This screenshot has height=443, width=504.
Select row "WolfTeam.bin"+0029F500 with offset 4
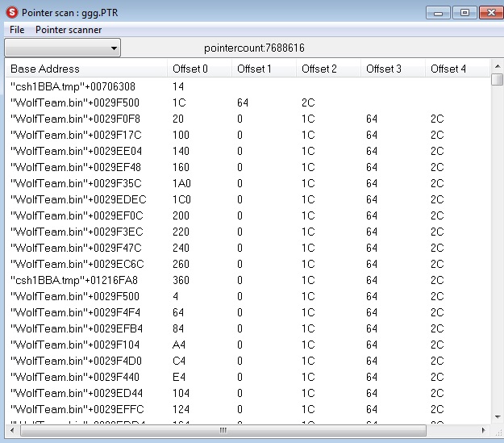pos(248,296)
